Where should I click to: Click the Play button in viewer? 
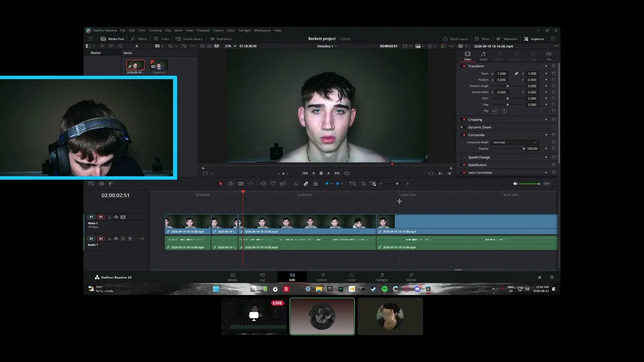coord(329,173)
